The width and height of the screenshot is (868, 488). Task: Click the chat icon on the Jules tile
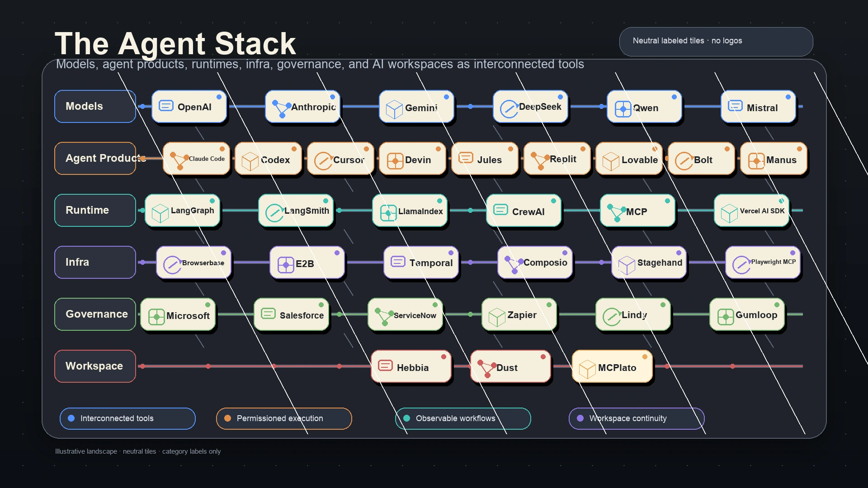click(x=466, y=158)
